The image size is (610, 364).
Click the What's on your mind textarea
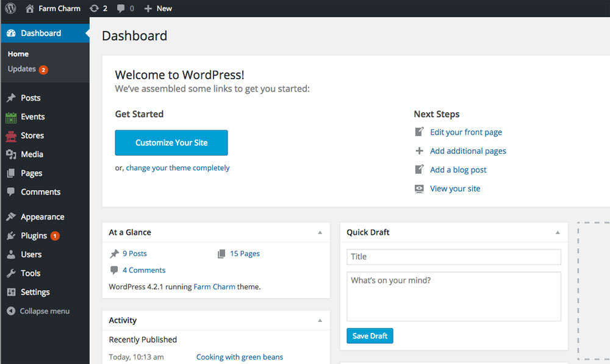click(x=454, y=296)
